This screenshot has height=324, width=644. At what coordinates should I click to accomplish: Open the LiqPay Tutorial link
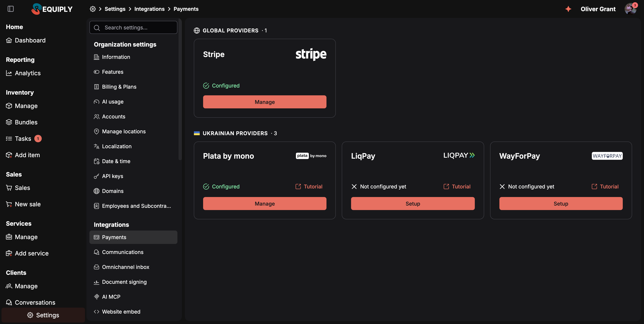[x=457, y=187]
